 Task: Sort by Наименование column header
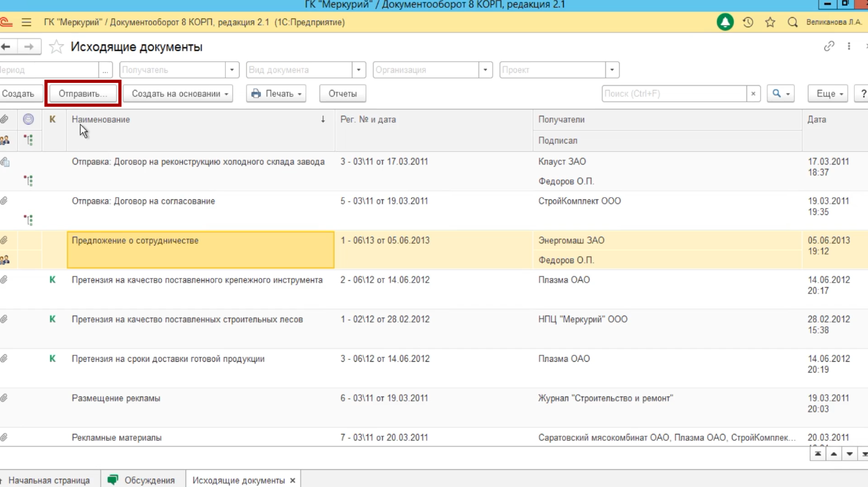coord(200,120)
